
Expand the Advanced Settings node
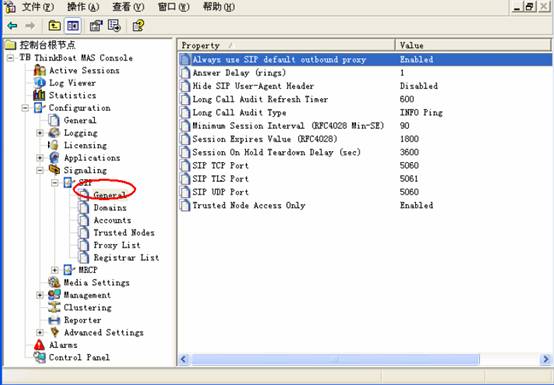coord(40,332)
